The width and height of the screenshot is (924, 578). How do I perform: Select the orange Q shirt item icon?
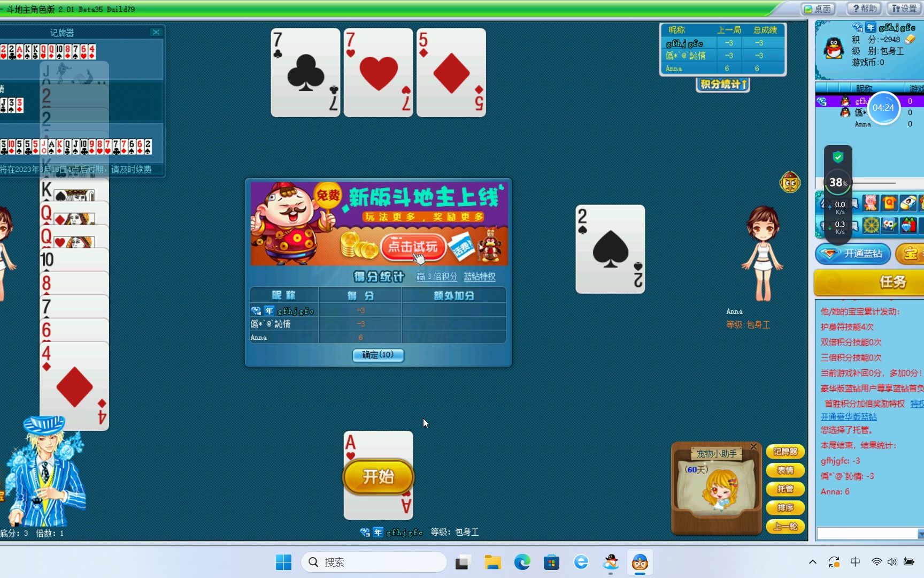889,203
